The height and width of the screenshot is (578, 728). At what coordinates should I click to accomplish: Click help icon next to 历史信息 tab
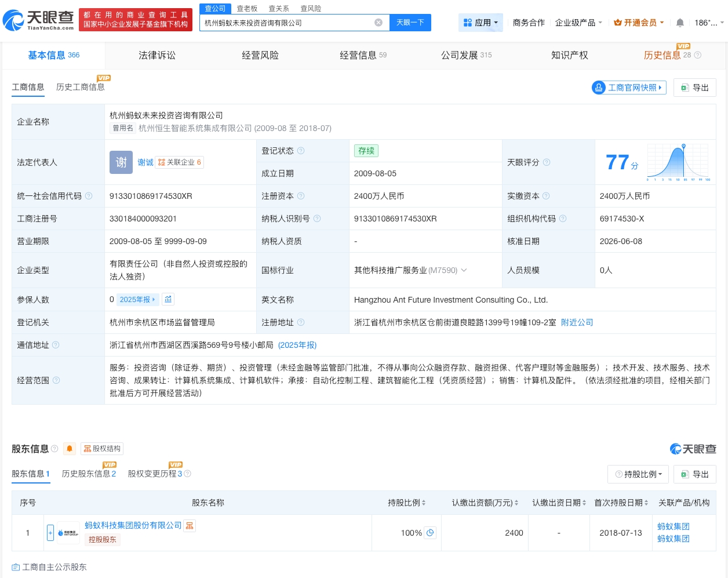[698, 55]
